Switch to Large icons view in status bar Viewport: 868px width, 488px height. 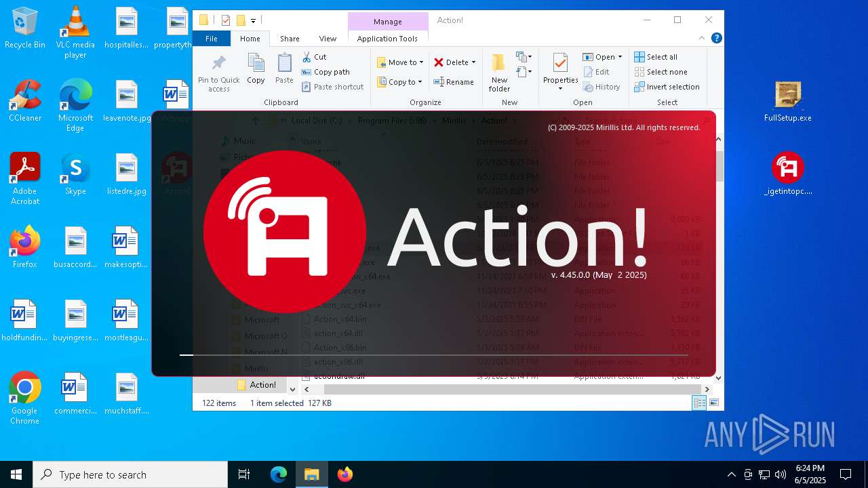pos(713,403)
